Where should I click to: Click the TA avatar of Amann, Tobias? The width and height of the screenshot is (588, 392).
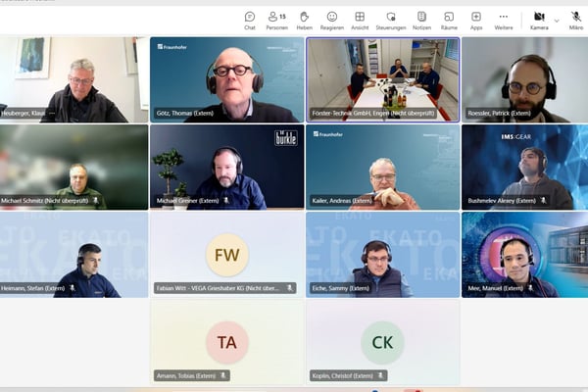pos(226,342)
